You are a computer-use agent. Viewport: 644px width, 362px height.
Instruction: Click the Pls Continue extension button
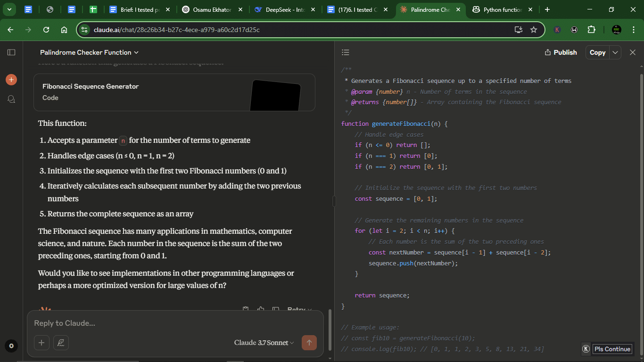[x=612, y=349]
